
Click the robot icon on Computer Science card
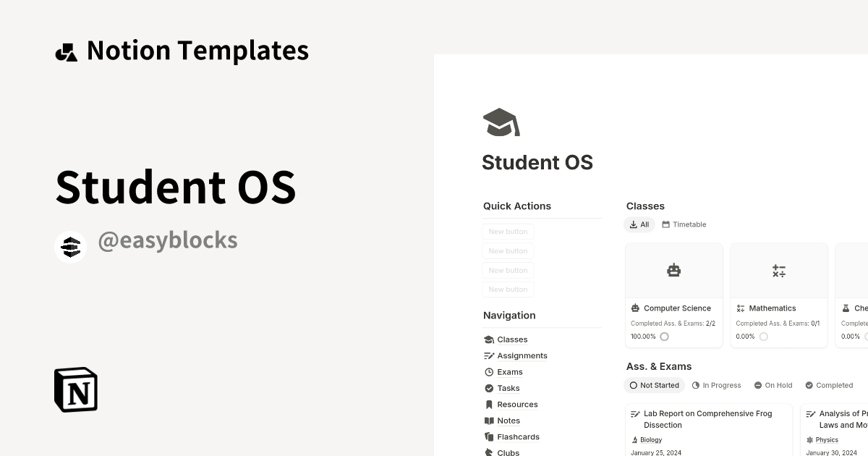click(x=673, y=270)
